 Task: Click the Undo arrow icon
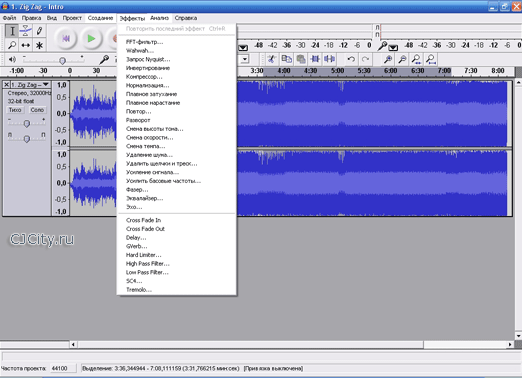pos(351,59)
